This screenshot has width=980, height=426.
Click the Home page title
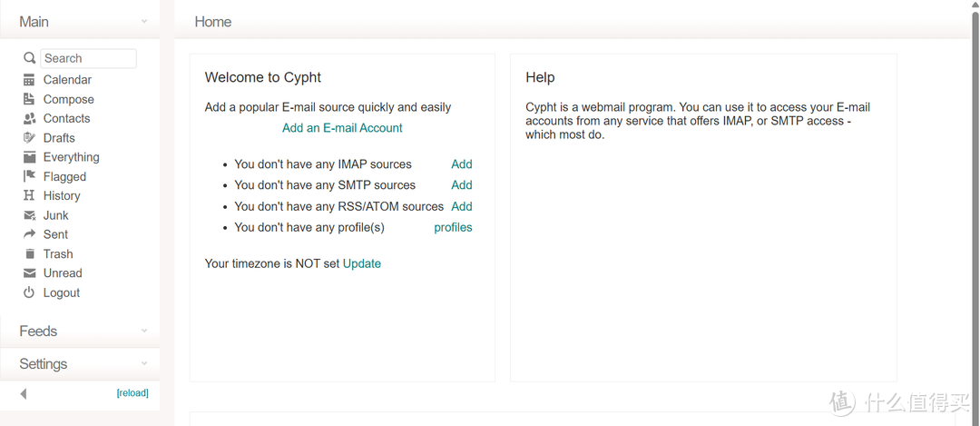213,22
